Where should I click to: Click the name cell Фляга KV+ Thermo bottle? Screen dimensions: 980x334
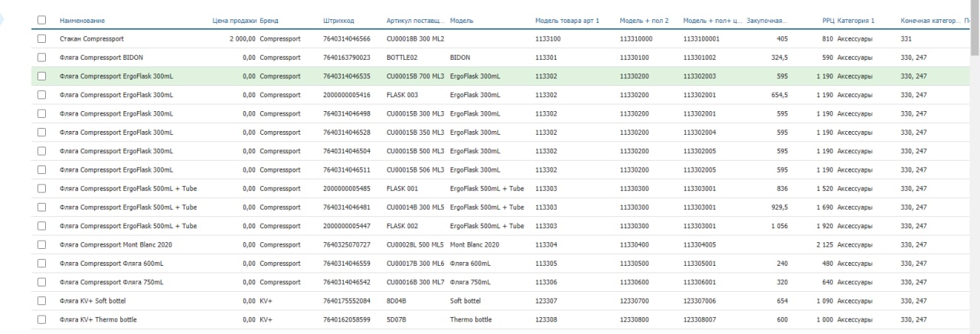pyautogui.click(x=98, y=319)
